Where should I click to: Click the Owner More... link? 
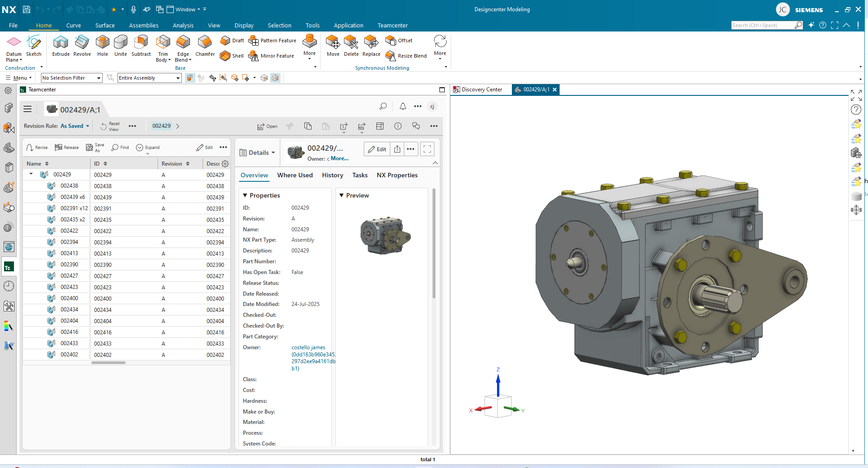pos(339,158)
